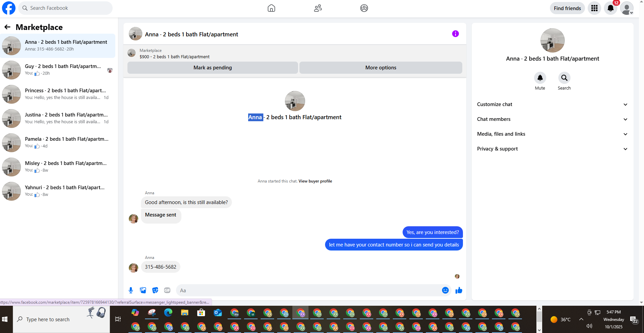
Task: Click the Mark as pending button
Action: (213, 68)
